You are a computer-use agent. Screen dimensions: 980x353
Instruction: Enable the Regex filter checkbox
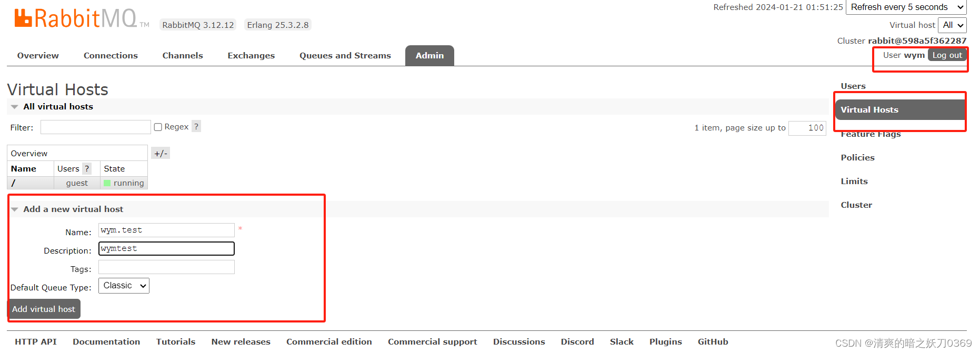point(158,127)
